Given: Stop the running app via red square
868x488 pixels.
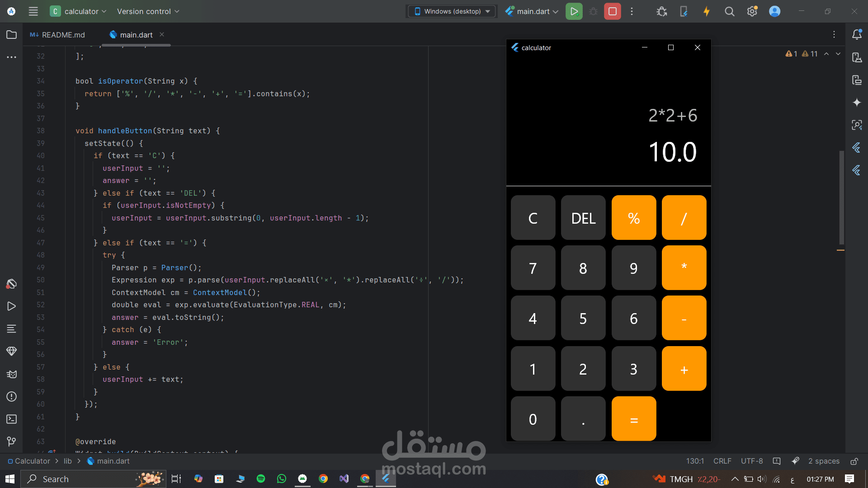Looking at the screenshot, I should 612,11.
